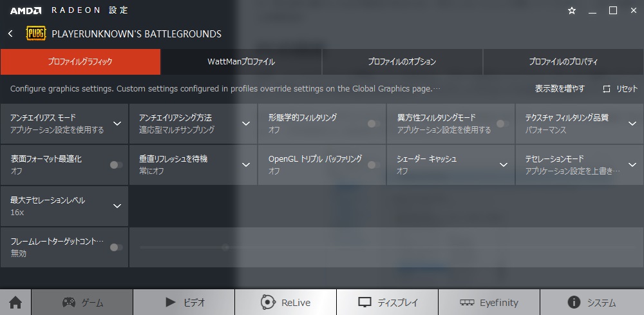
Task: Click the 16x tessellation value
Action: click(17, 213)
